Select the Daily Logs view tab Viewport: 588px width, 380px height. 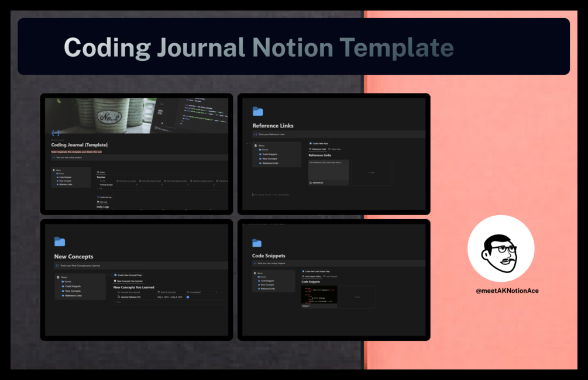click(102, 202)
